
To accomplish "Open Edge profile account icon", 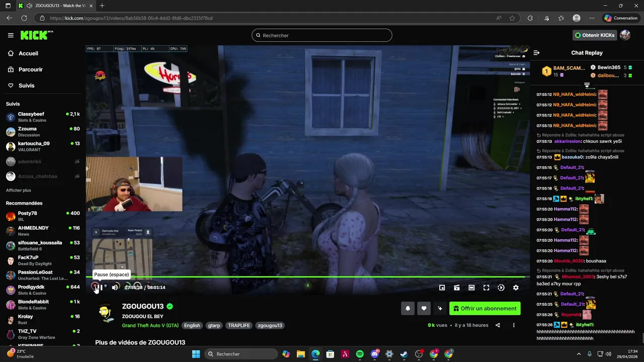I will [577, 18].
